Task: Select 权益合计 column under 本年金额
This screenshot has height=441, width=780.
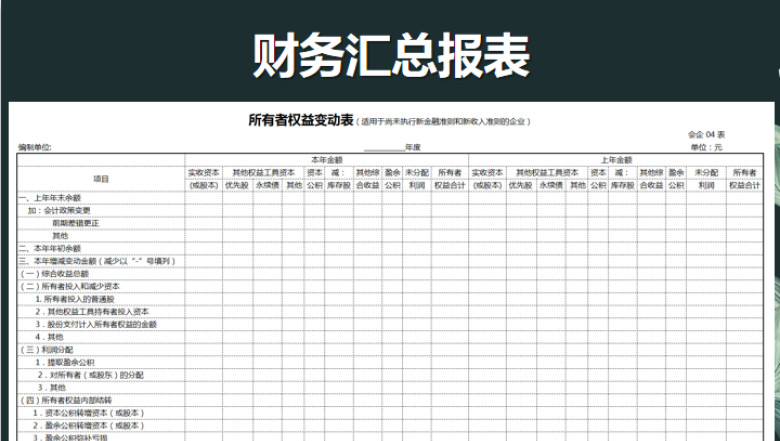Action: (x=450, y=185)
